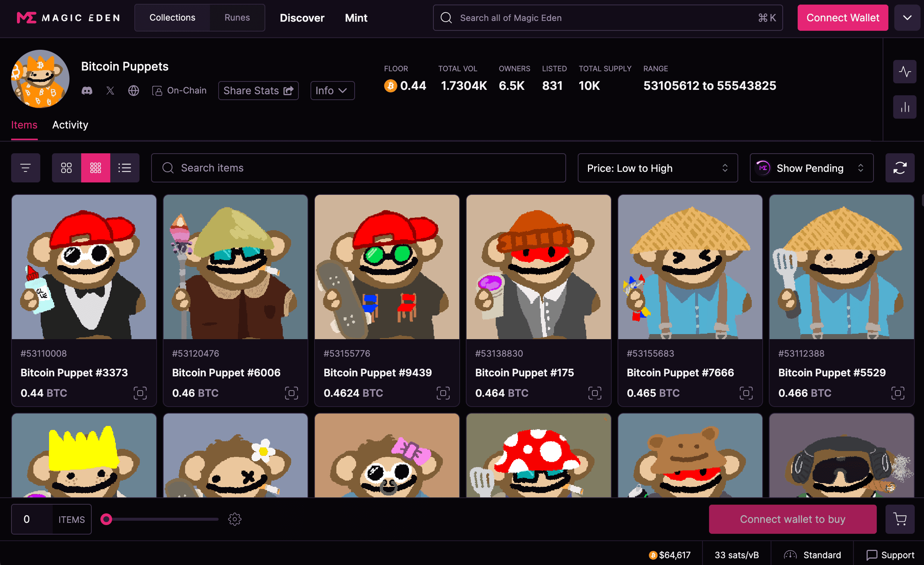Open the shopping cart
Image resolution: width=924 pixels, height=565 pixels.
click(899, 519)
